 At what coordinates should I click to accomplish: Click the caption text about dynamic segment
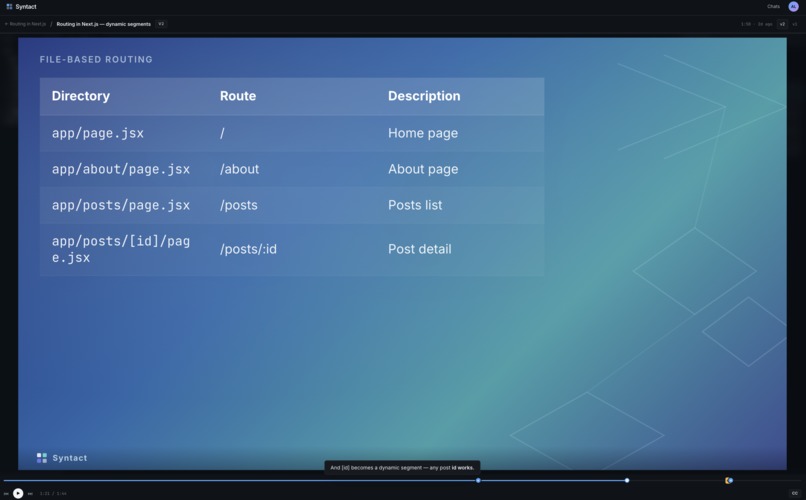coord(402,468)
